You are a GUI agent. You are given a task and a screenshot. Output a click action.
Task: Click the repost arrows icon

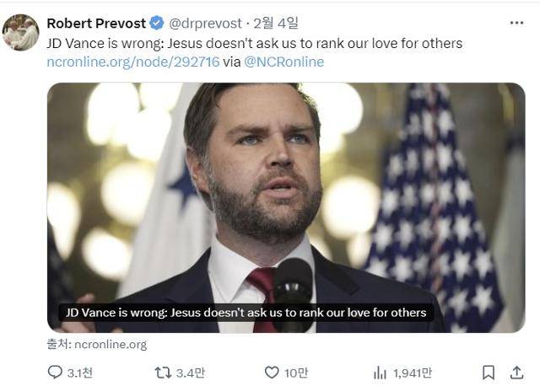165,372
